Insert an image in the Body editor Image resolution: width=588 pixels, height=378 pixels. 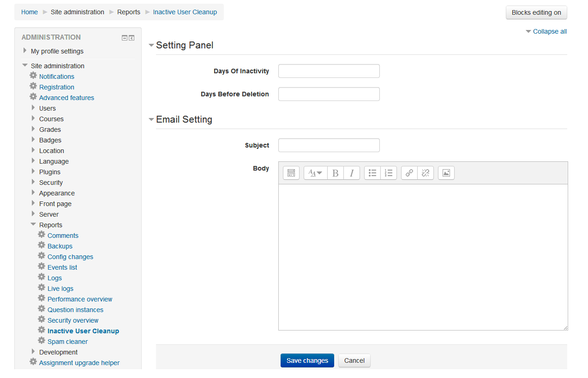pos(446,173)
